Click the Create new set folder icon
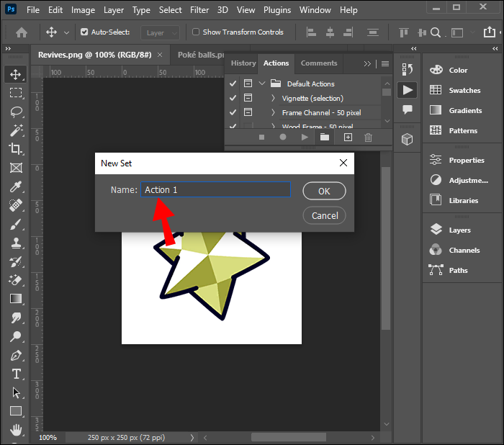Viewport: 504px width, 445px height. [x=325, y=137]
